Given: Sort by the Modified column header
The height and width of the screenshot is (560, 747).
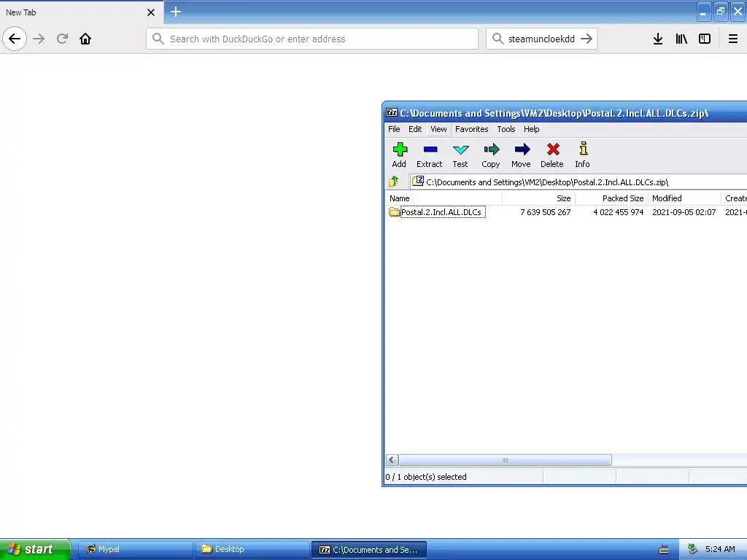Looking at the screenshot, I should [684, 198].
